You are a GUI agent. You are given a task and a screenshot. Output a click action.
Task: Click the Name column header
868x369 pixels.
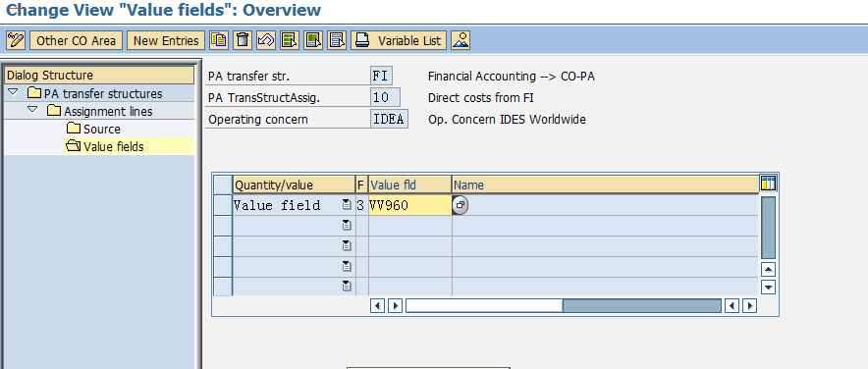605,184
